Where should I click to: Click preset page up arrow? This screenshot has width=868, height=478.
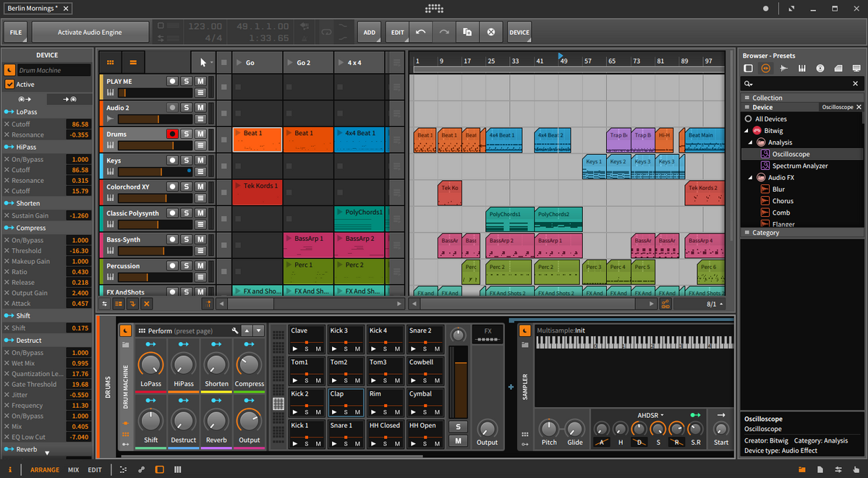click(247, 330)
